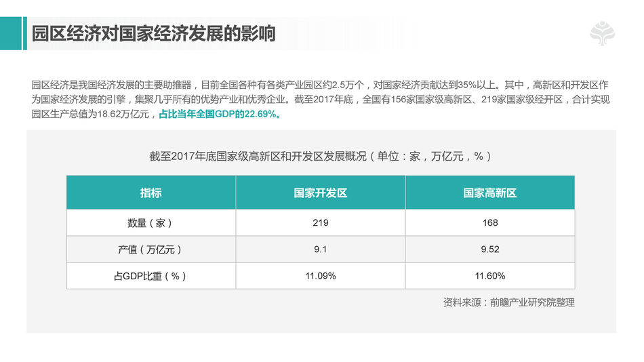The height and width of the screenshot is (362, 644).
Task: Select the 国家开发区 column header
Action: [320, 193]
